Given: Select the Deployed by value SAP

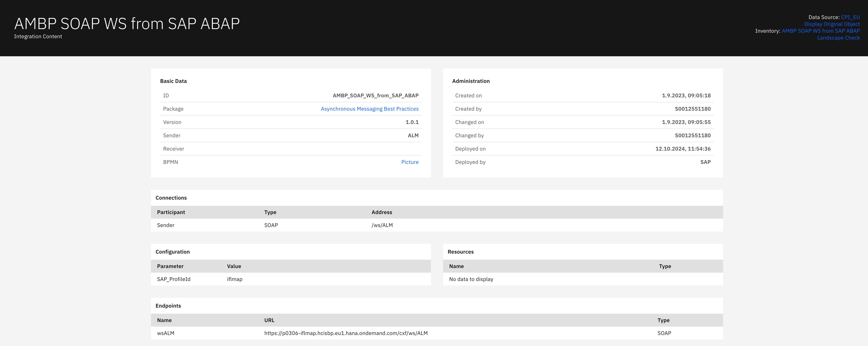Looking at the screenshot, I should [706, 162].
